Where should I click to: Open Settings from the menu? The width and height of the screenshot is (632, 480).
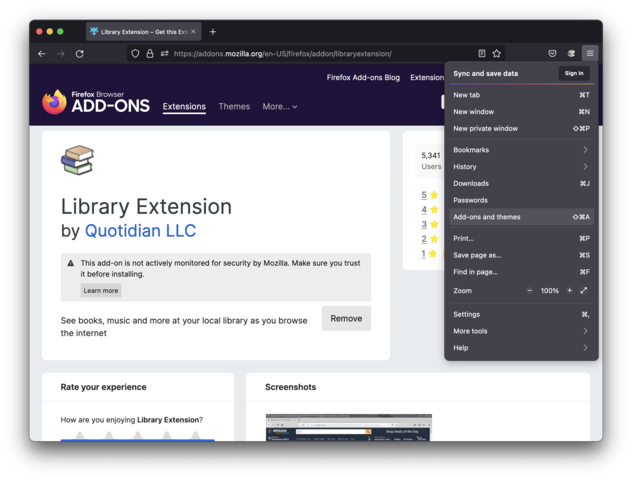click(x=521, y=314)
